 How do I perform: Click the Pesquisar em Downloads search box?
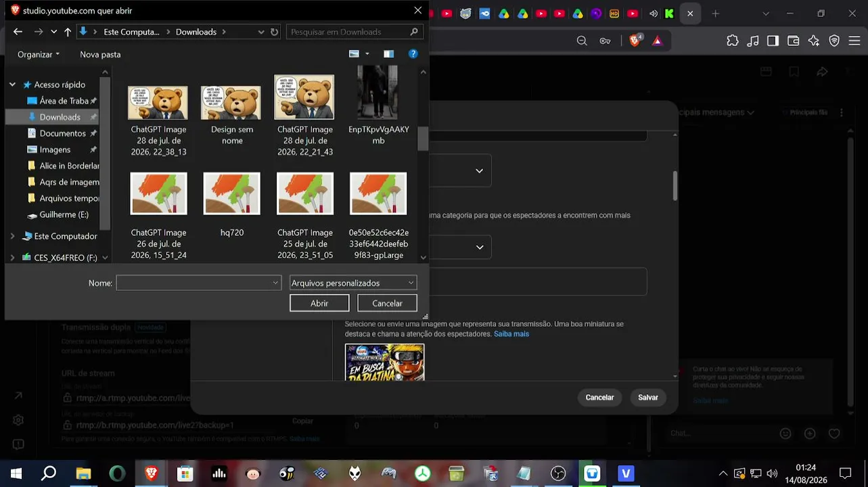355,32
